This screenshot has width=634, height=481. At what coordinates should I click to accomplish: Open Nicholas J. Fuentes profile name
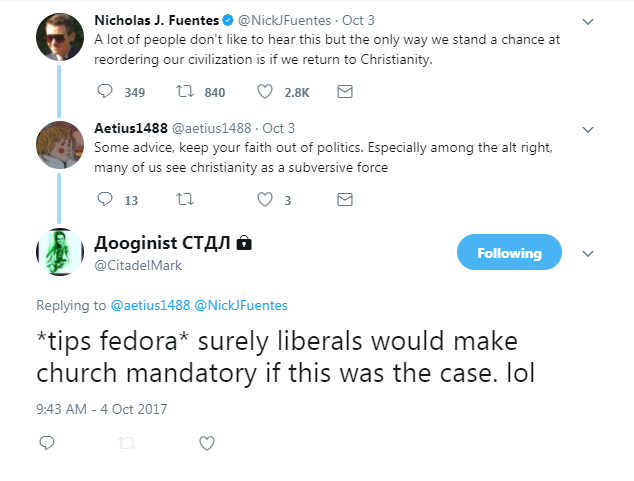pos(156,20)
